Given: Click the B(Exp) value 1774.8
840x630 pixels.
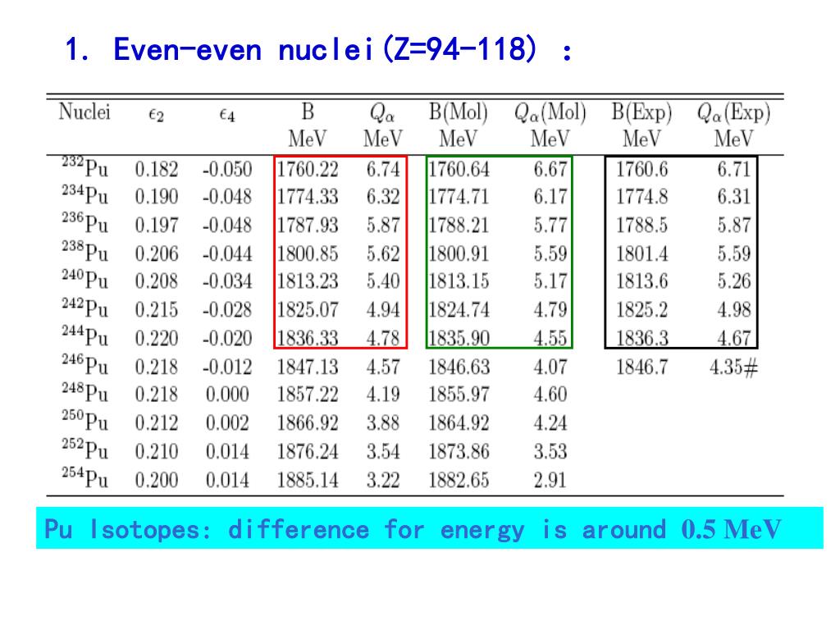Looking at the screenshot, I should [x=641, y=197].
